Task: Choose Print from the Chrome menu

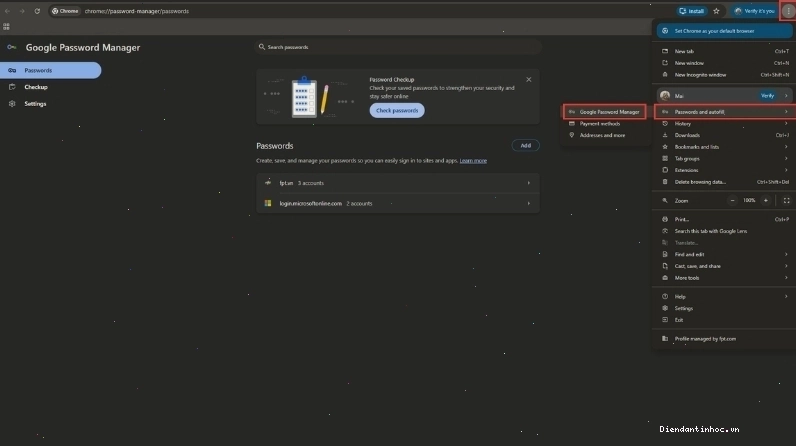Action: pos(724,220)
